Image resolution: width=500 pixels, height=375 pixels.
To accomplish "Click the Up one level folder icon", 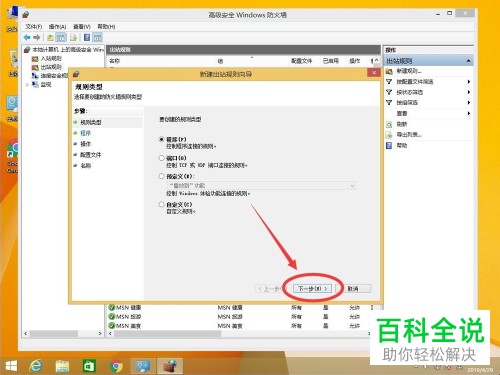I will [50, 38].
